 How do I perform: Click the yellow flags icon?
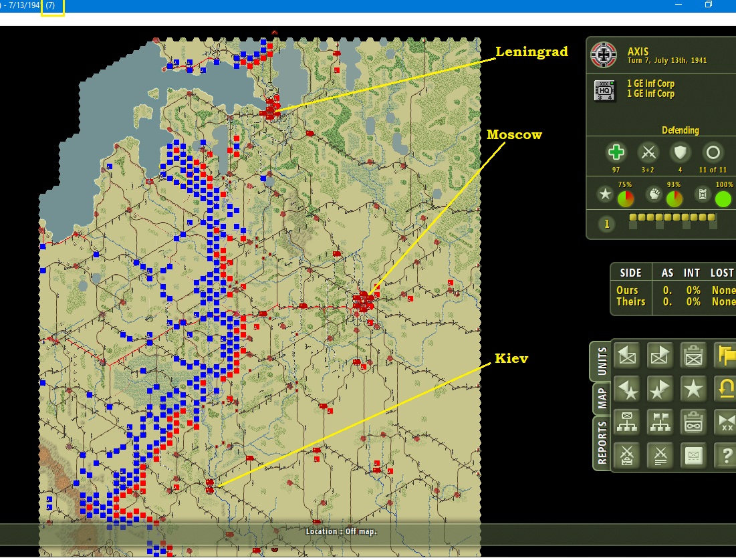pyautogui.click(x=725, y=356)
